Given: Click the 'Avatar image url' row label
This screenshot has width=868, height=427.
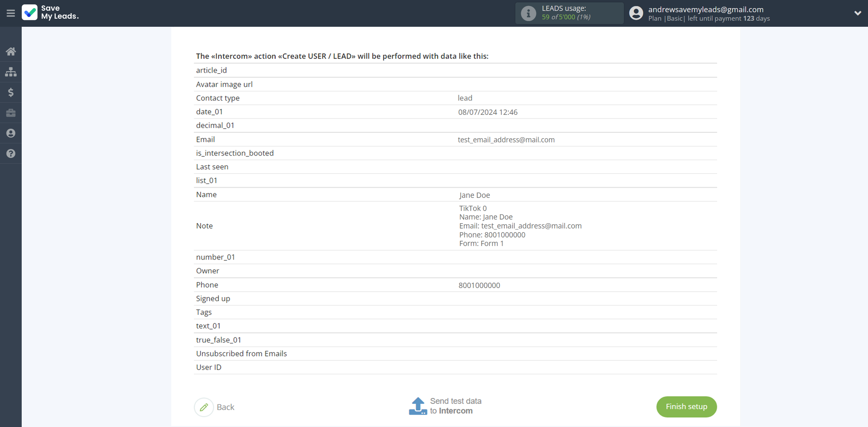Looking at the screenshot, I should (x=224, y=84).
